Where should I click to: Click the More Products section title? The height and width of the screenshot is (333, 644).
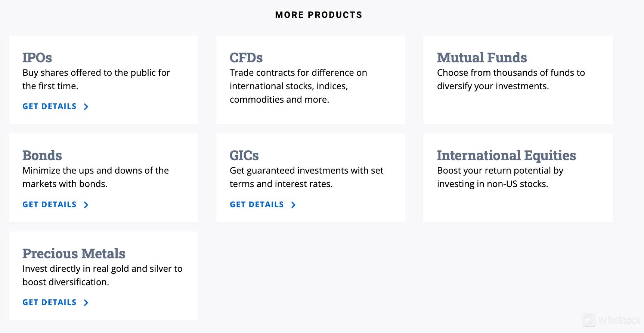pyautogui.click(x=319, y=15)
